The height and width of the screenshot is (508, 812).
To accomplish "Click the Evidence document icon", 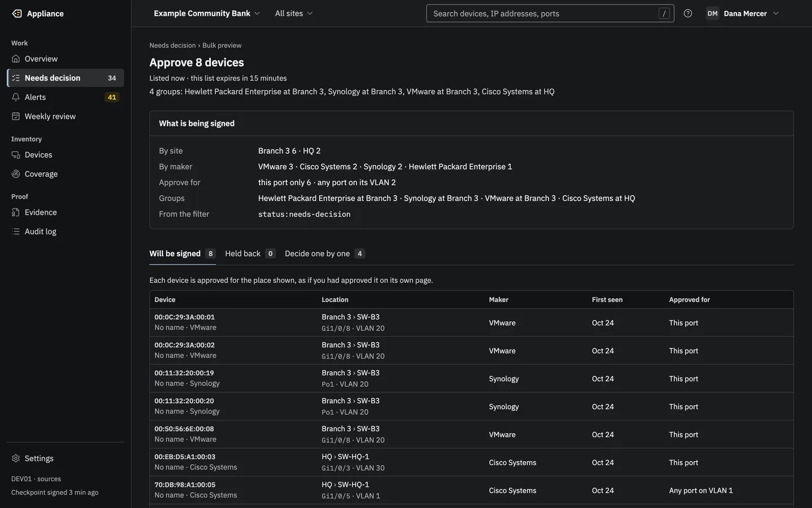I will coord(16,212).
